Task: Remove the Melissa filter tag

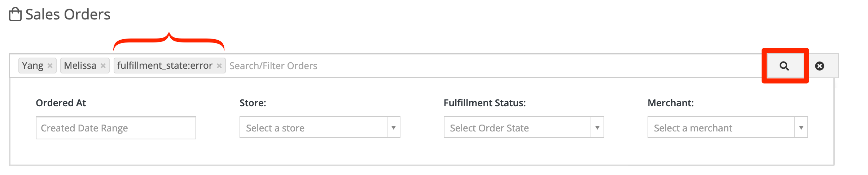Action: click(103, 66)
